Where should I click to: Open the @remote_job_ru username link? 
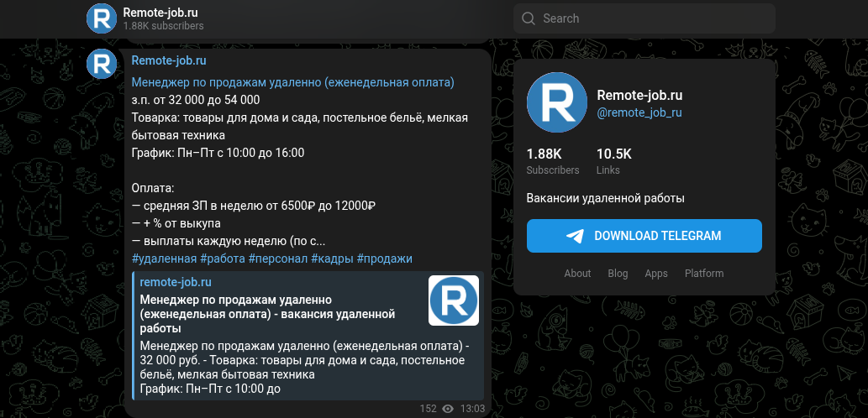click(x=639, y=112)
